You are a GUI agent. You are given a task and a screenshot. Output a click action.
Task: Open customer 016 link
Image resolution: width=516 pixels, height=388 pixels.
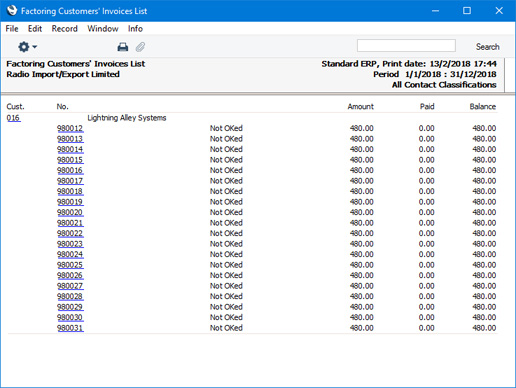[13, 118]
